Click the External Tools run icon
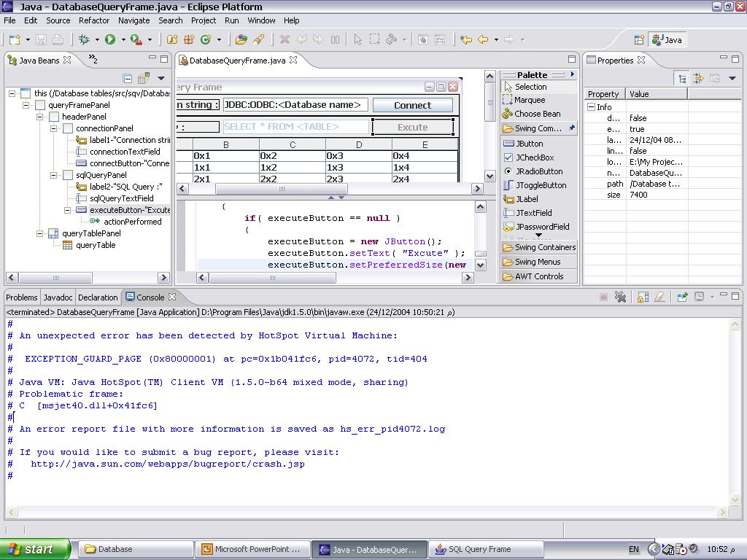Viewport: 747px width, 560px height. [x=136, y=39]
